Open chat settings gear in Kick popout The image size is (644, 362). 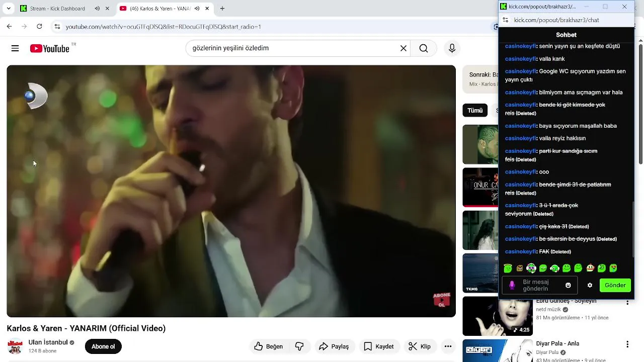pyautogui.click(x=590, y=285)
